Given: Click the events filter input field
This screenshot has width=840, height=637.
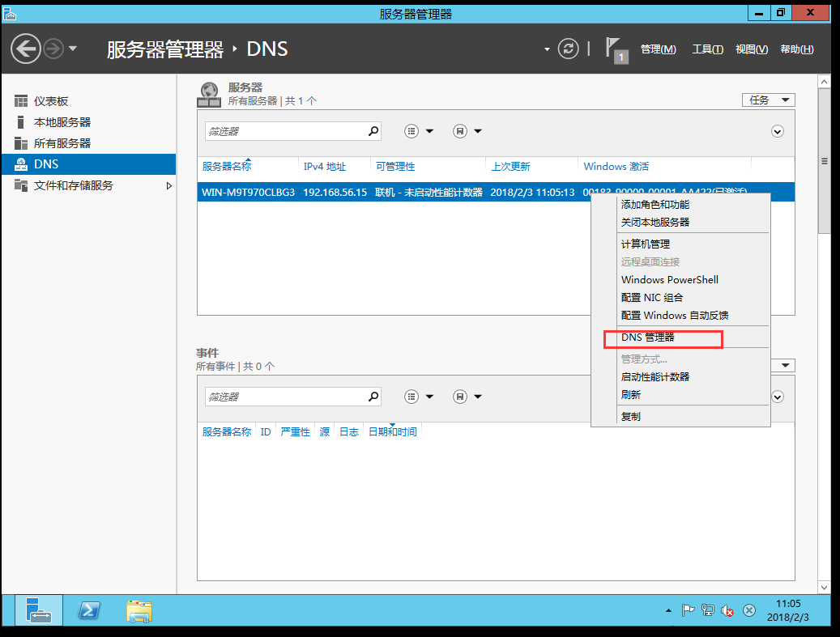Looking at the screenshot, I should tap(287, 397).
